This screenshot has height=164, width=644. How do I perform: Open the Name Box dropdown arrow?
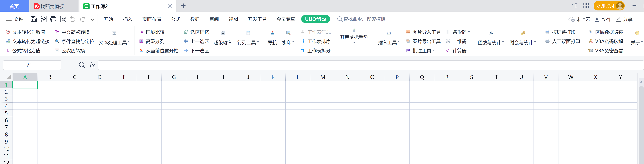click(59, 65)
